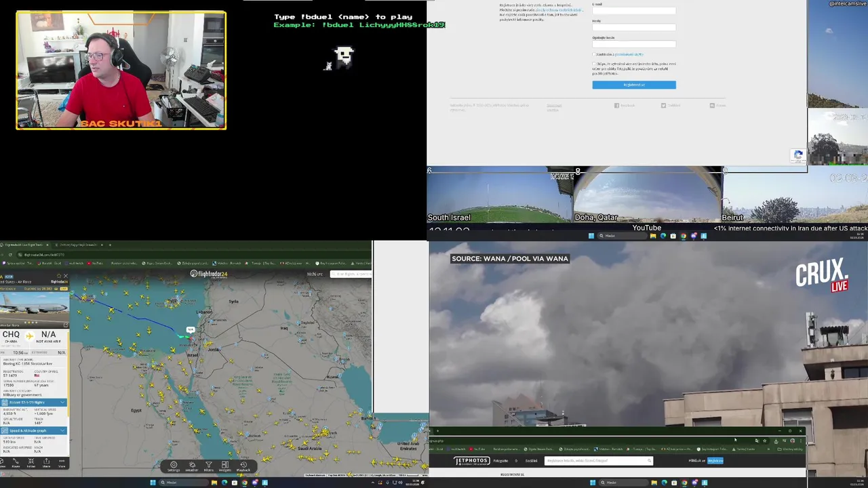Open terms of service link beside checkbox
This screenshot has height=488, width=868.
pyautogui.click(x=629, y=54)
